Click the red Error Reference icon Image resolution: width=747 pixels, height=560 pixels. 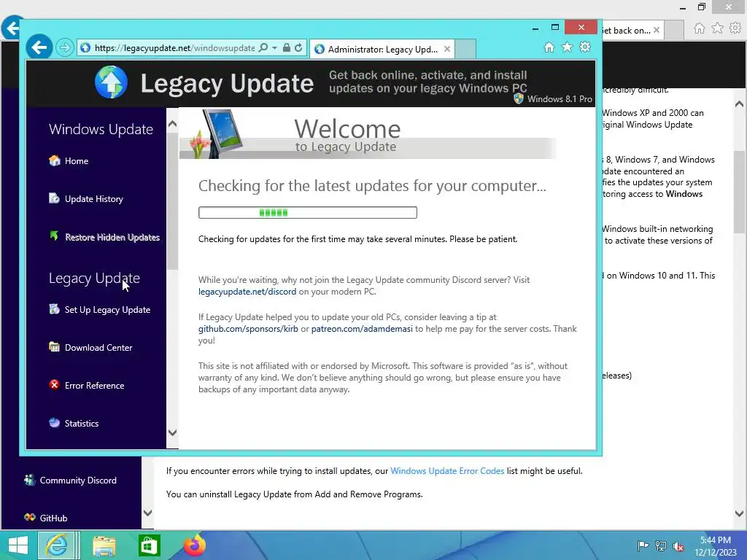pyautogui.click(x=54, y=385)
